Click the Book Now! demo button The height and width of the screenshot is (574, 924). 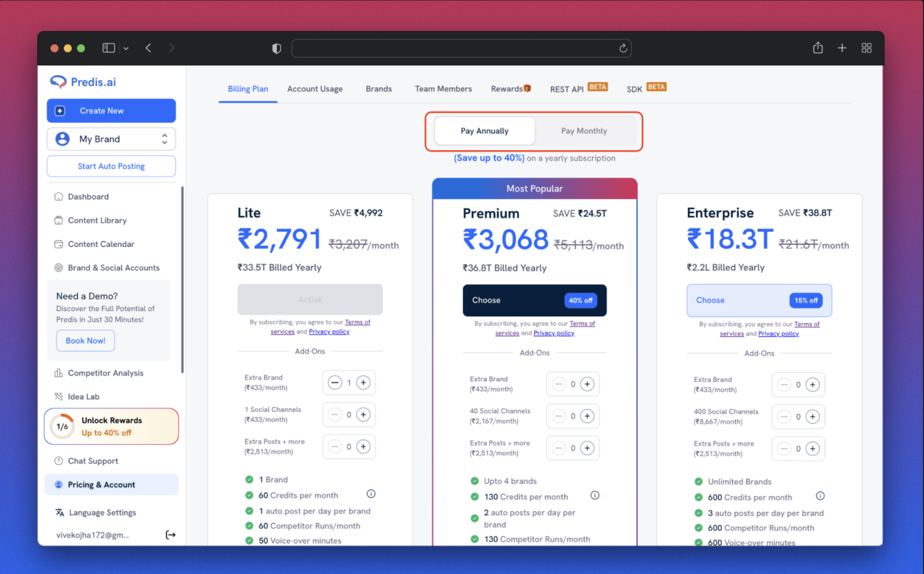pyautogui.click(x=86, y=341)
